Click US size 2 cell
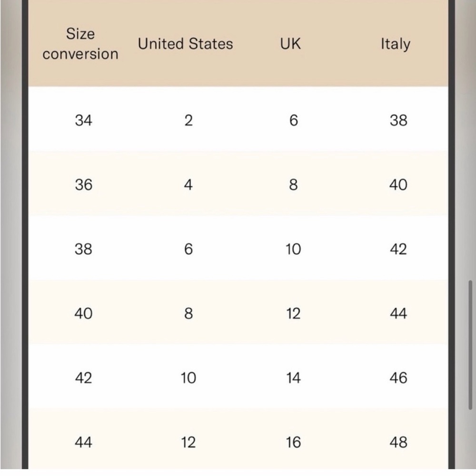Screen dimensions: 476x476 188,120
